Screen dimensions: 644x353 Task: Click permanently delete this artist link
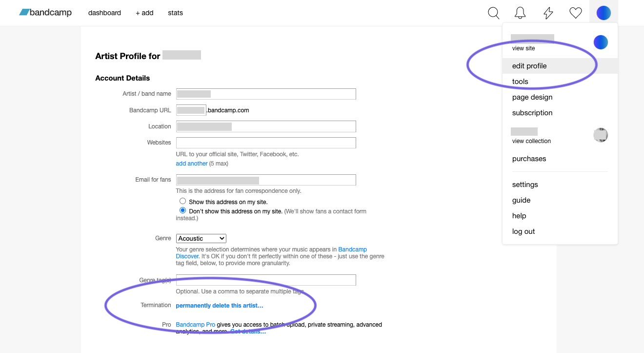[219, 305]
